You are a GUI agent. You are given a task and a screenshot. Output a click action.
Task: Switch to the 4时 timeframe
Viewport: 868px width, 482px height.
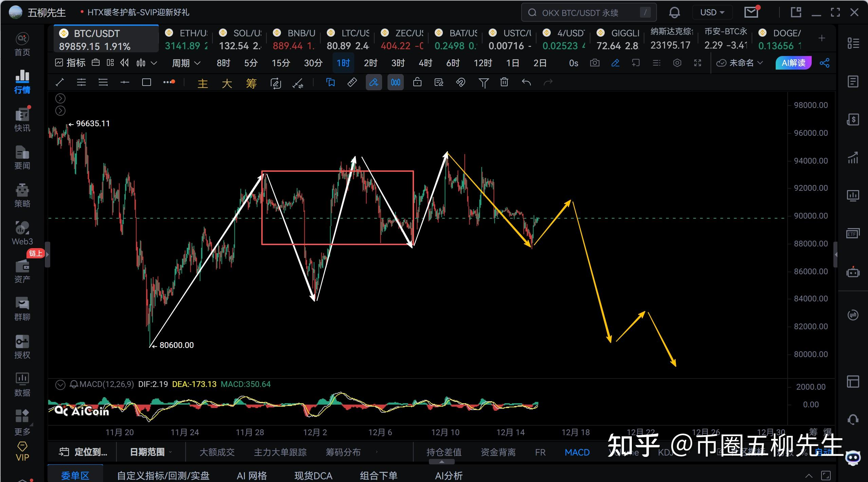(425, 63)
